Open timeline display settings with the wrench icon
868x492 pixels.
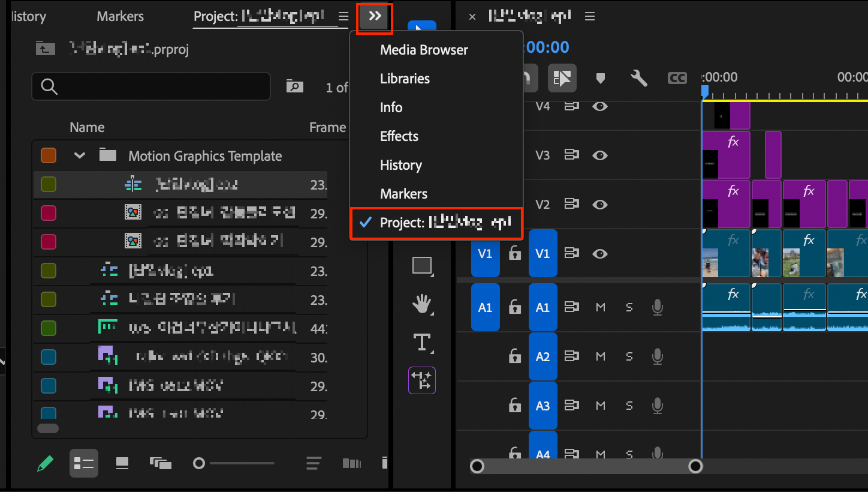pos(639,77)
